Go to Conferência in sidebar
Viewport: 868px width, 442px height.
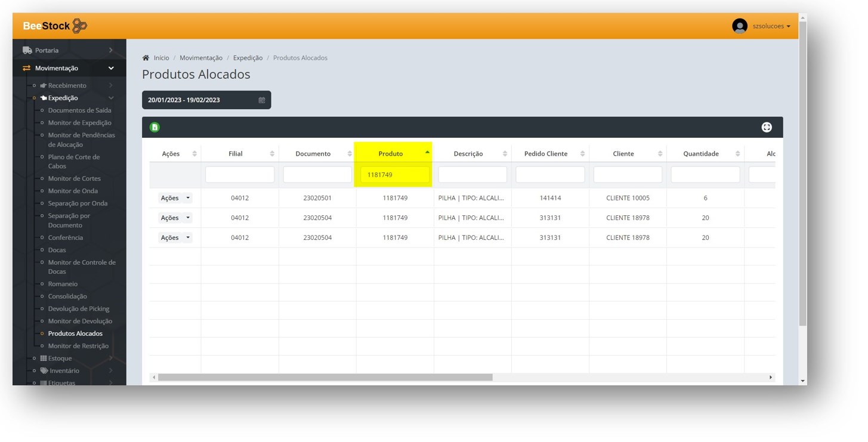[65, 237]
